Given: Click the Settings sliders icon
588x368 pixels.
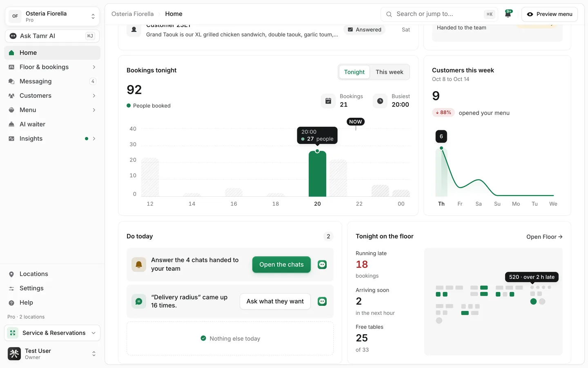Looking at the screenshot, I should pos(11,288).
